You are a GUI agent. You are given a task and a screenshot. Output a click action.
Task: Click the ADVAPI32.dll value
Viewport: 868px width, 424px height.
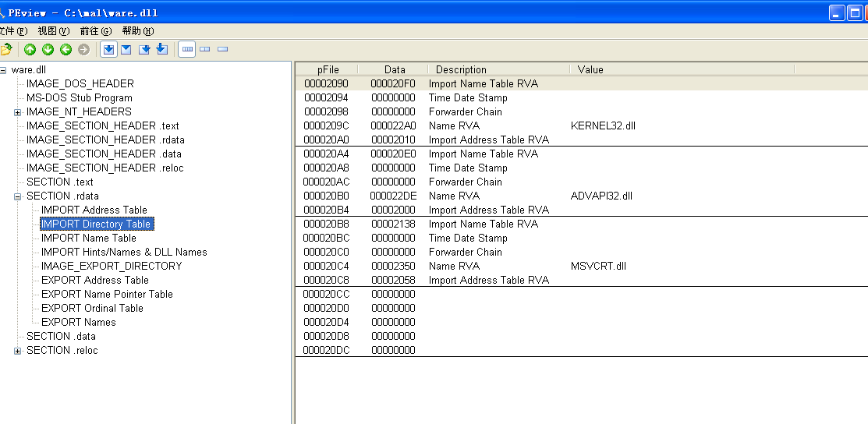pyautogui.click(x=601, y=196)
